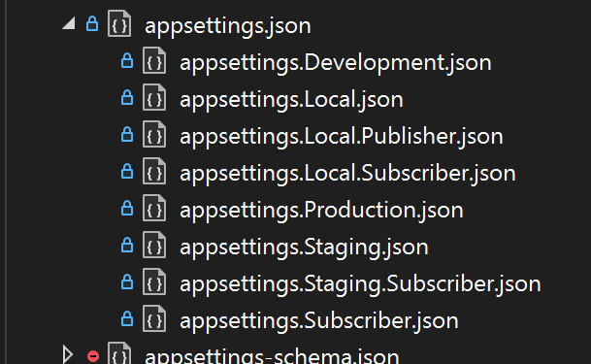This screenshot has width=591, height=364.
Task: Click lock icon beside appsettings.Staging.json
Action: coord(127,245)
